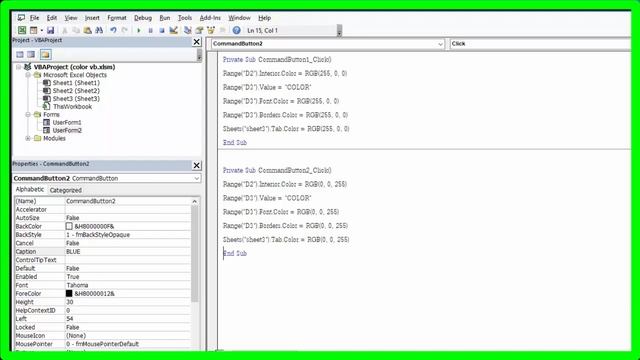Click the Break pause toolbar icon
This screenshot has width=640, height=360.
[x=150, y=30]
